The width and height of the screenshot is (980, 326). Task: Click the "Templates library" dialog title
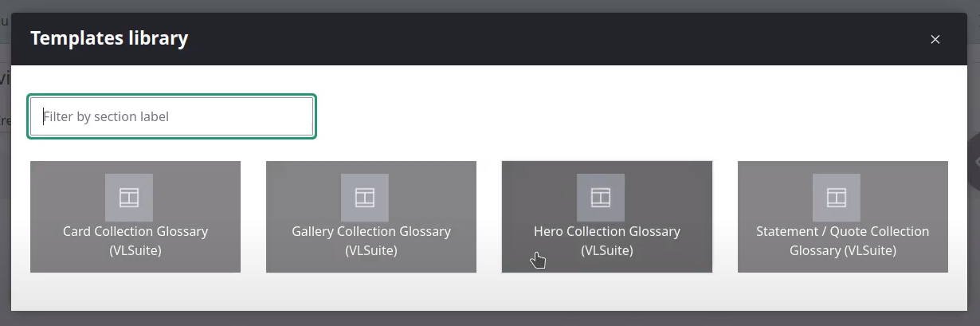coord(109,38)
